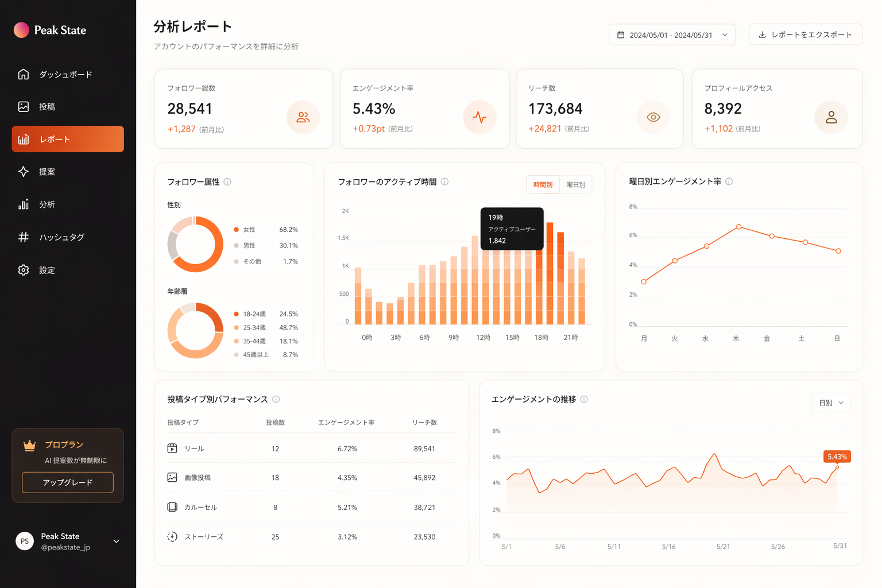Click the crown icon in プロプラン card

(x=29, y=445)
